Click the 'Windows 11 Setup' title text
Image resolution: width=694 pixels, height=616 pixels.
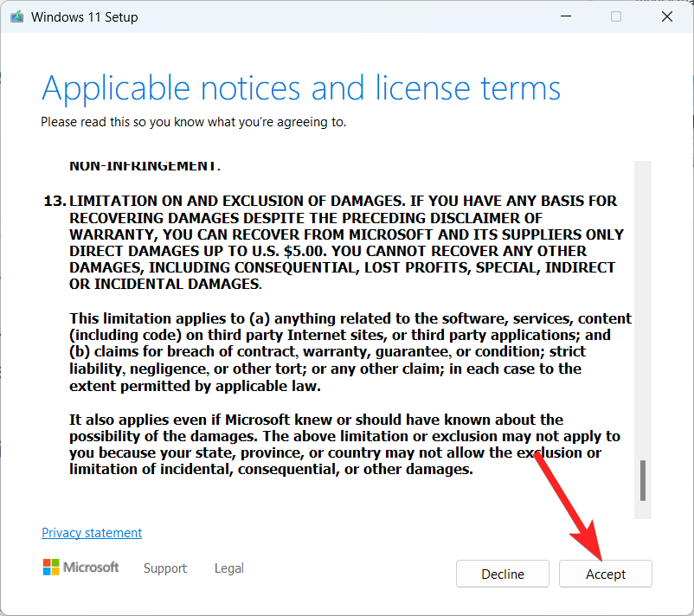click(x=85, y=17)
